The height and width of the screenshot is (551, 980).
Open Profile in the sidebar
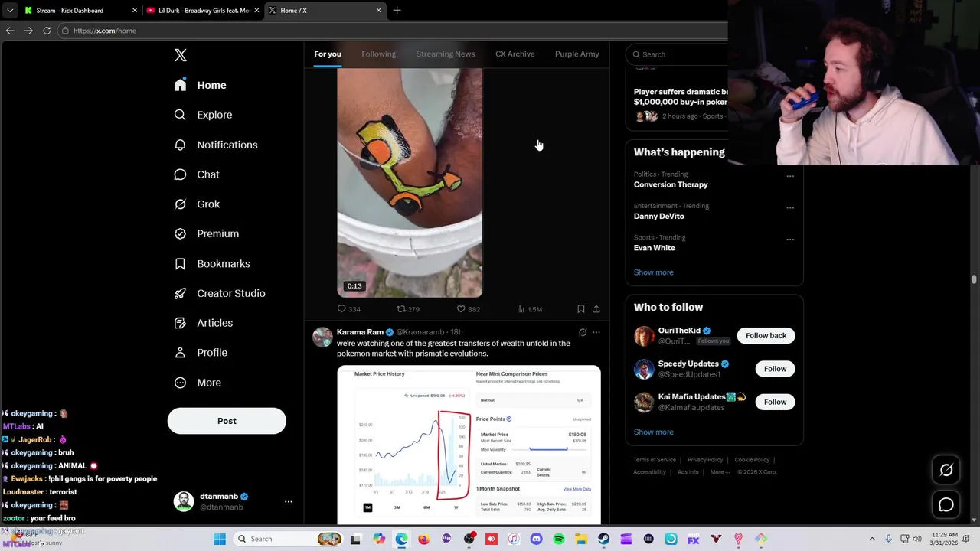201,353
